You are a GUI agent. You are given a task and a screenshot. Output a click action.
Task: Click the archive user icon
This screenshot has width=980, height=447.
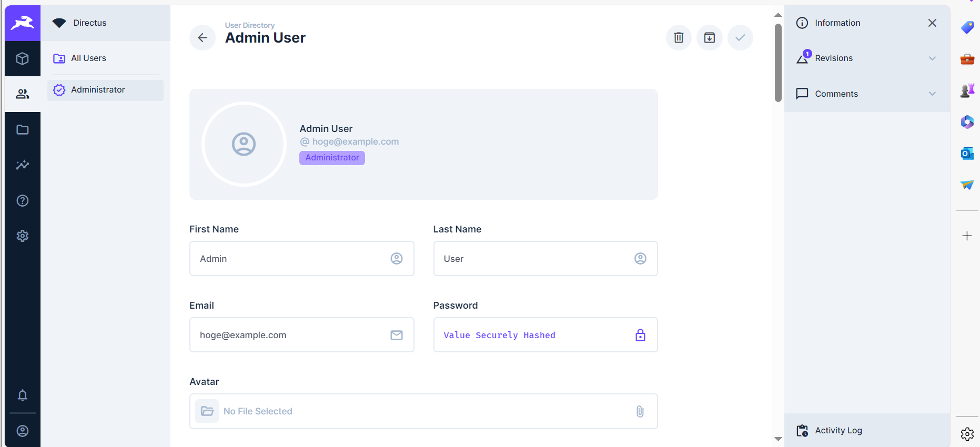tap(710, 38)
